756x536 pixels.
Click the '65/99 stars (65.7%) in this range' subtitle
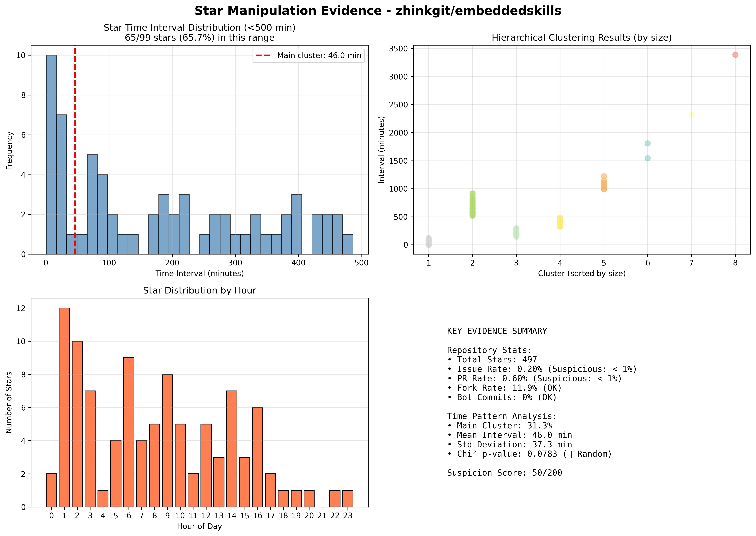200,38
